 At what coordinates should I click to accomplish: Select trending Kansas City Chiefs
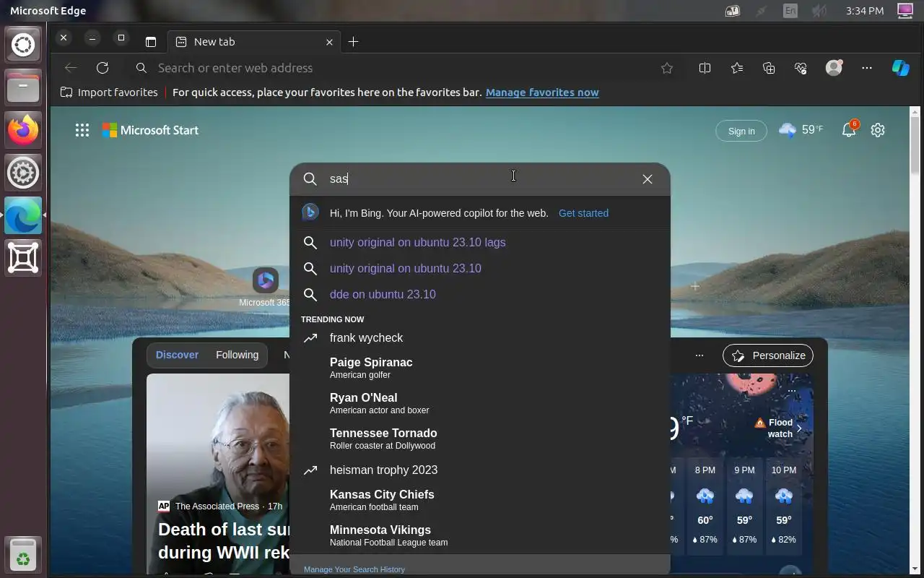click(x=480, y=500)
